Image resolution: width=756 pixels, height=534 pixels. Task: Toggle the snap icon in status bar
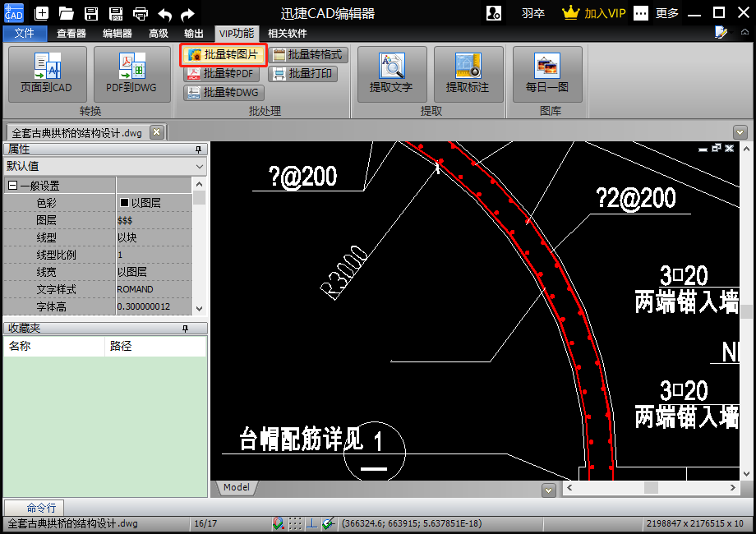point(279,523)
